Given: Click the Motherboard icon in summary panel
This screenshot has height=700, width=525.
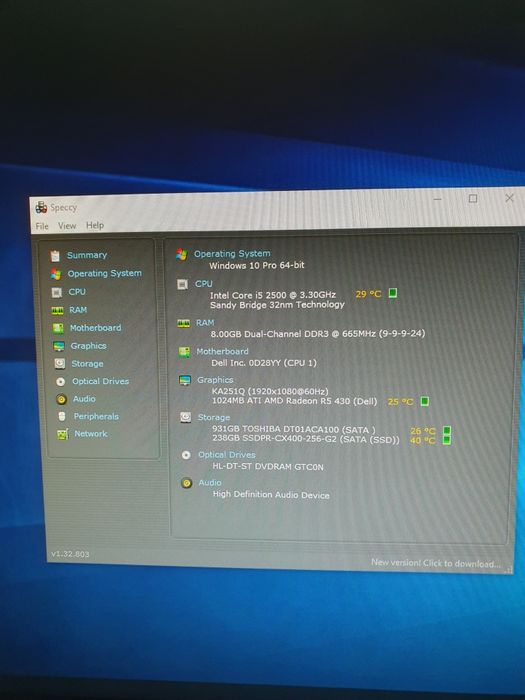Looking at the screenshot, I should [x=184, y=352].
